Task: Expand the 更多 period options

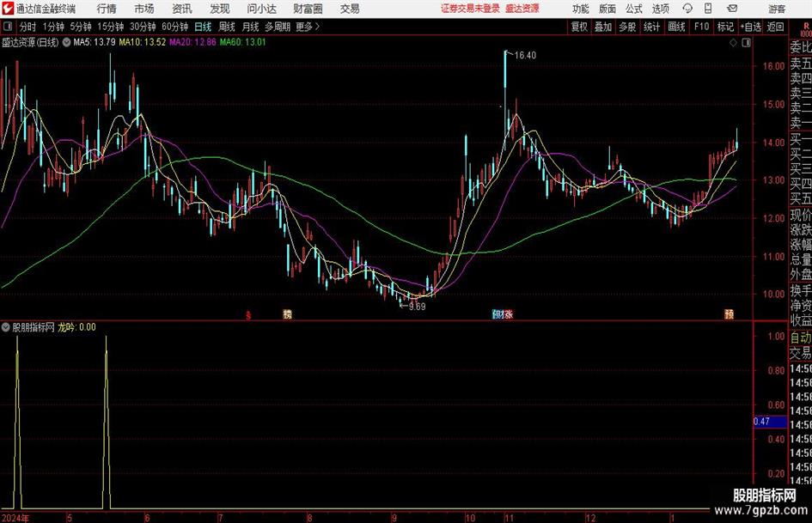Action: [308, 27]
